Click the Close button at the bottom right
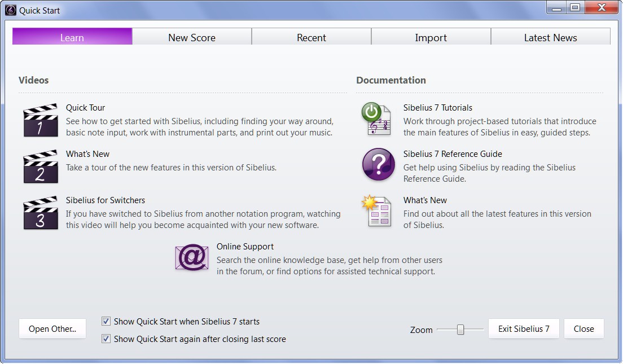 583,328
